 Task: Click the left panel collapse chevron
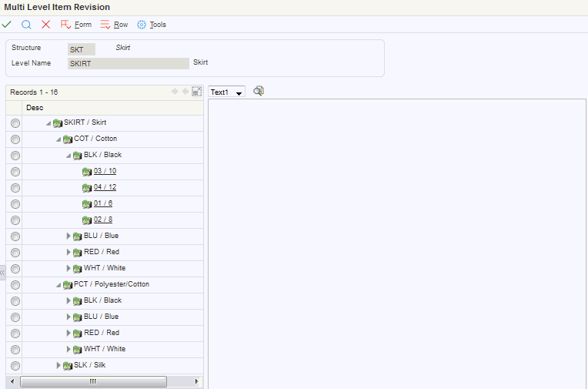[2, 273]
